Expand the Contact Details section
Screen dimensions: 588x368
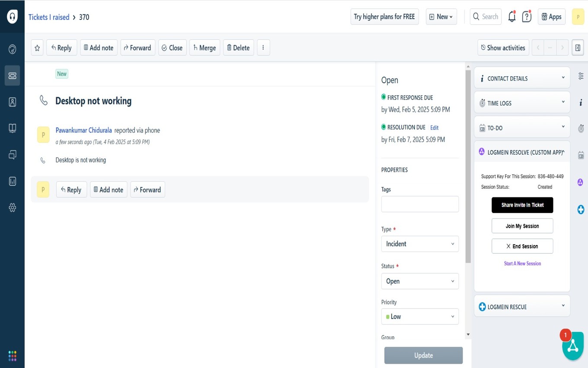522,78
